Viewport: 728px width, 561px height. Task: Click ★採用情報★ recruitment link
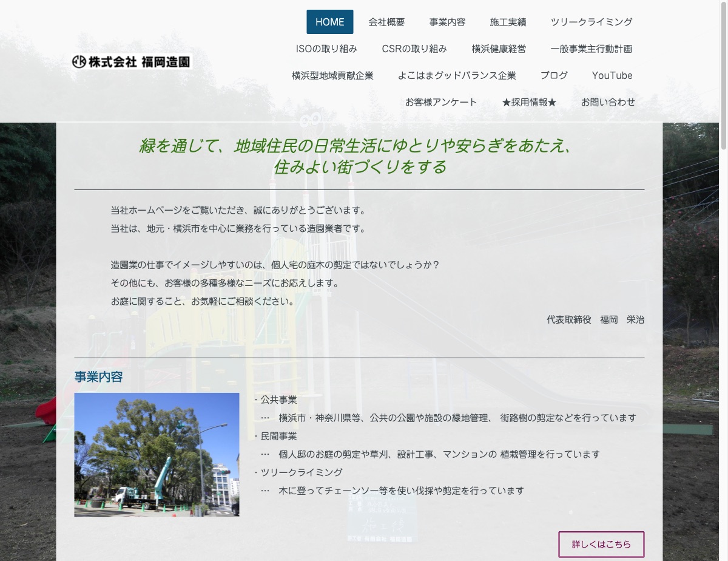pyautogui.click(x=529, y=102)
